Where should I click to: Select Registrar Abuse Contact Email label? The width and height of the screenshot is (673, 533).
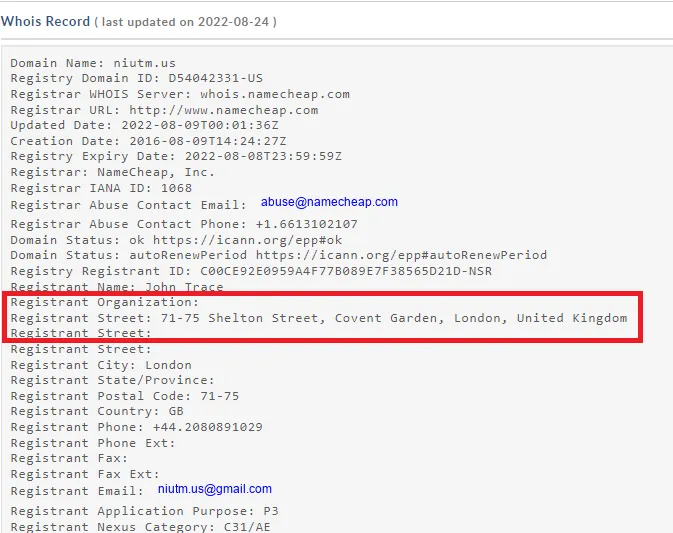click(x=129, y=205)
